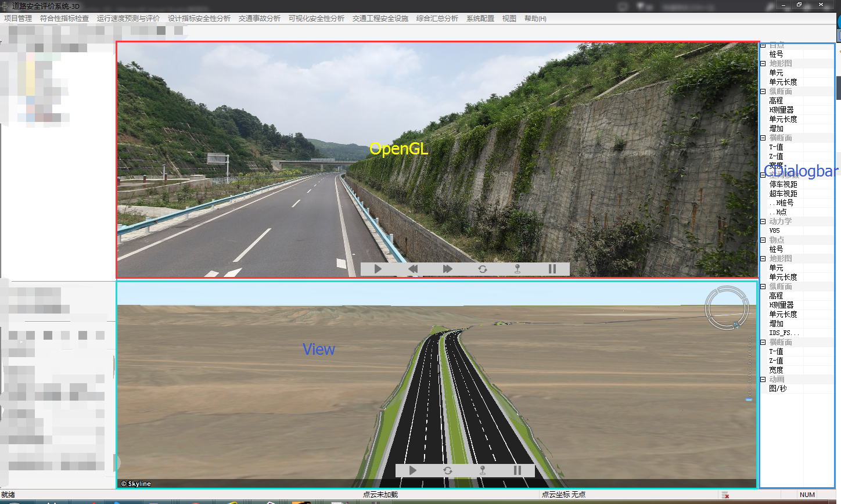Collapse the 纵断面 section in the right panel
Screen dimensions: 841x504
click(762, 91)
